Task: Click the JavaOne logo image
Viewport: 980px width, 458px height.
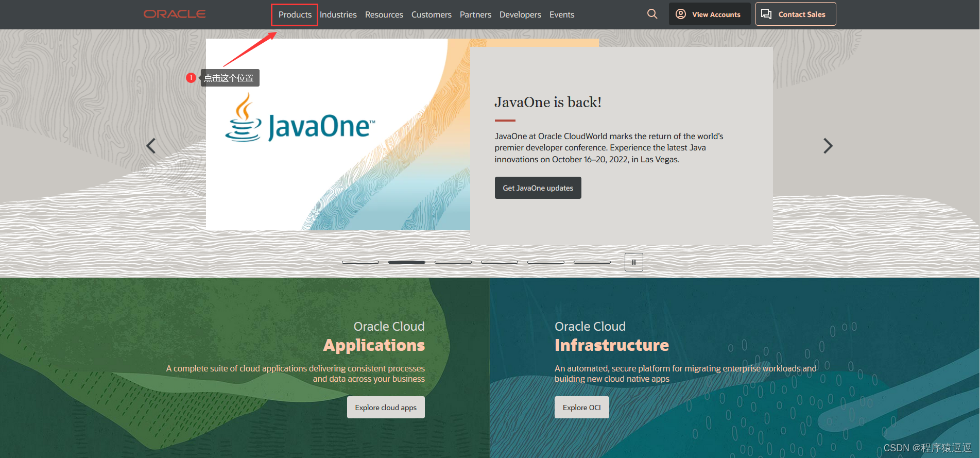Action: coord(300,118)
